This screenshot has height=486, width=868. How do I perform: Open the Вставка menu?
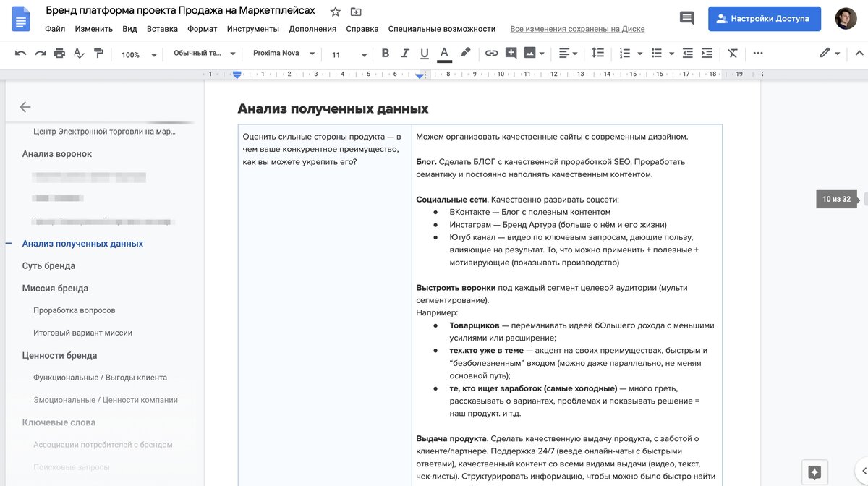pos(162,30)
